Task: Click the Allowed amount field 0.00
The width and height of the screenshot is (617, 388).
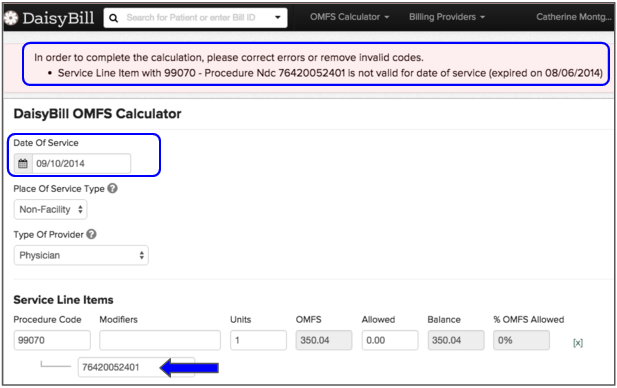Action: point(390,340)
